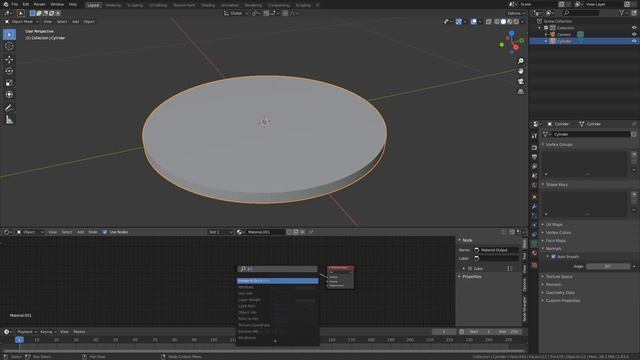Viewport: 640px width, 360px height.
Task: Hide the Camera object in outliner
Action: [634, 34]
